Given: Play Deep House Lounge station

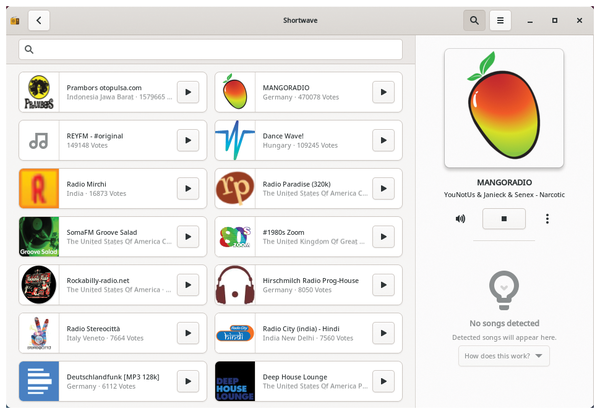Looking at the screenshot, I should pos(383,381).
